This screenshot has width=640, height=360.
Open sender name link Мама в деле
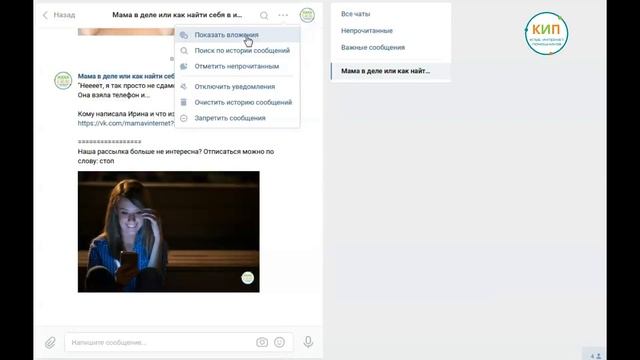coord(126,76)
